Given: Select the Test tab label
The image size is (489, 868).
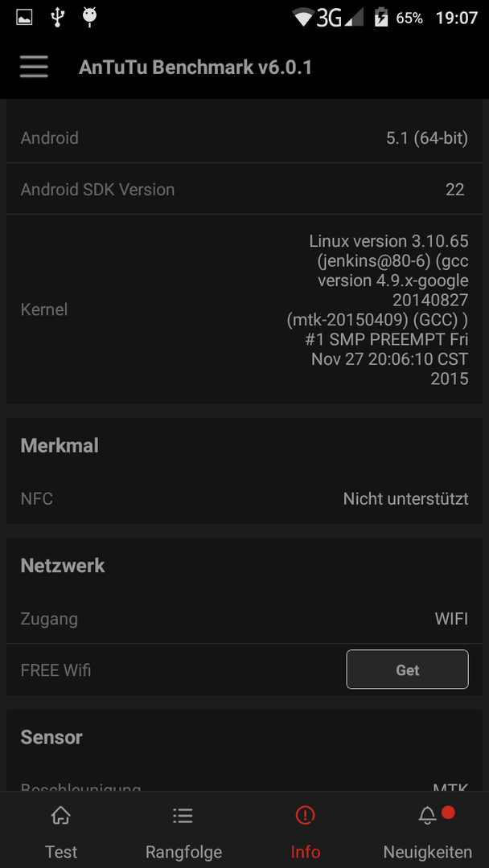Looking at the screenshot, I should coord(61,851).
